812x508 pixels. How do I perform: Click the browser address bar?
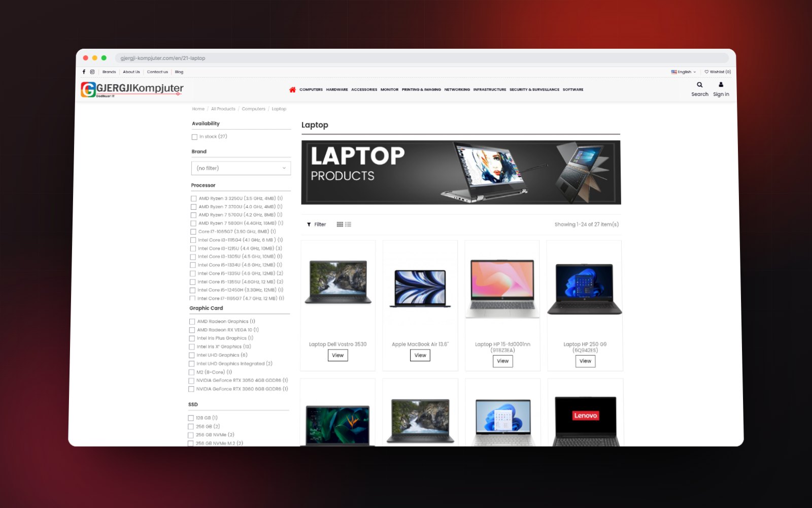click(x=421, y=58)
